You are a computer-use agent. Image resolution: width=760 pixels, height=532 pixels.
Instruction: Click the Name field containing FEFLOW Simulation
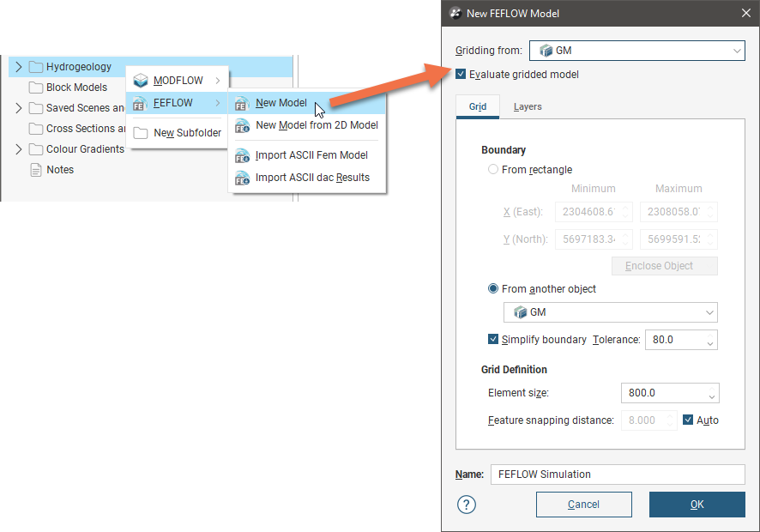click(x=616, y=475)
